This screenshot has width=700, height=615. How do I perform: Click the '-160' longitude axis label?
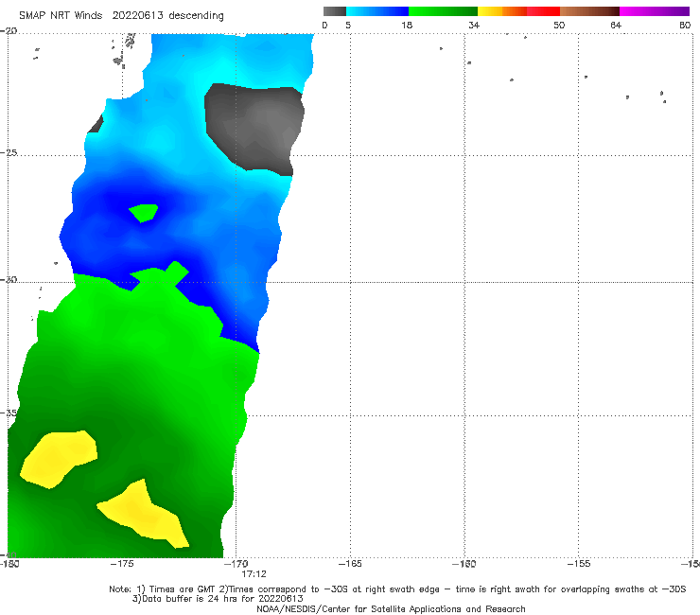(464, 564)
